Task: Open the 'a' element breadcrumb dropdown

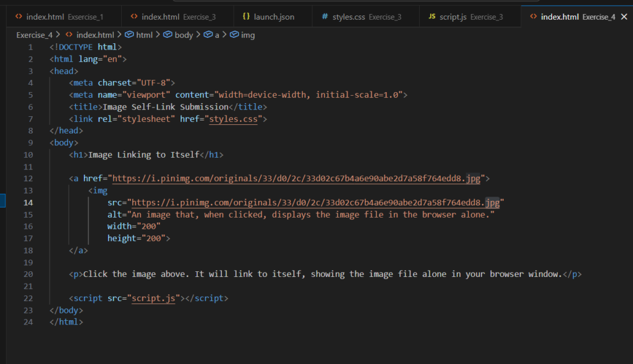Action: pyautogui.click(x=217, y=35)
